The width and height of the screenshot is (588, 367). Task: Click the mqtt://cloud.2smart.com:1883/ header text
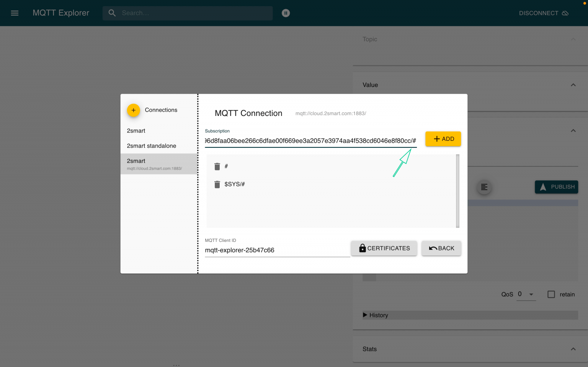[x=331, y=114]
